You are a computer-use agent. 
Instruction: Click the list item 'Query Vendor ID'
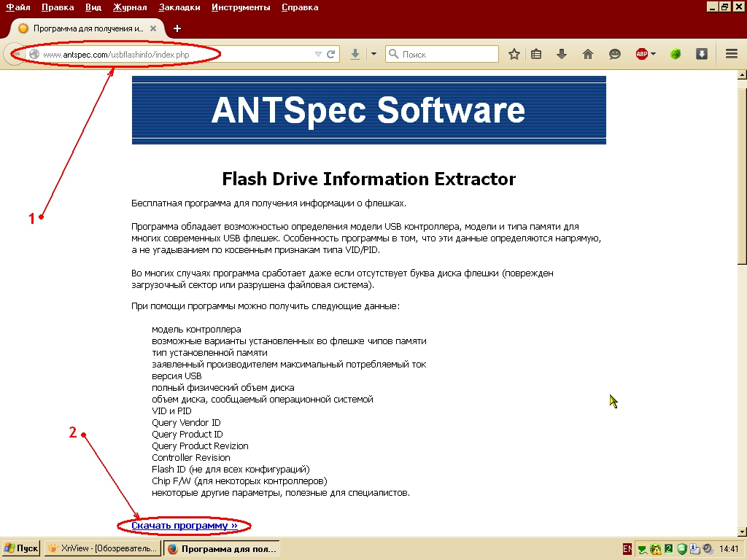(x=186, y=423)
